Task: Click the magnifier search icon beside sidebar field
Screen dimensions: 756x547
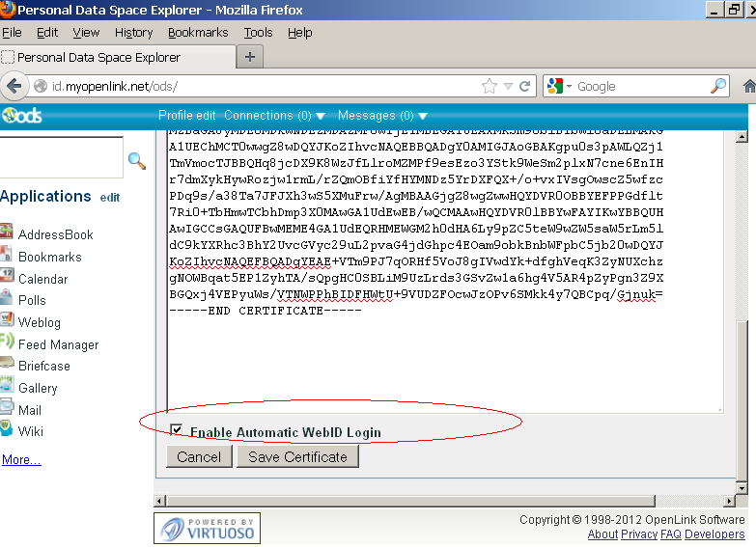Action: pos(137,161)
